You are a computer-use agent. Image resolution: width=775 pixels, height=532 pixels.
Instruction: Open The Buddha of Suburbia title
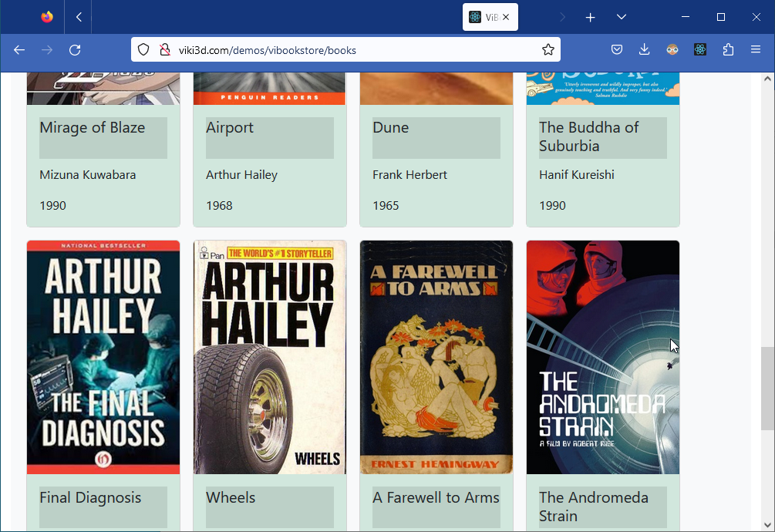[588, 136]
